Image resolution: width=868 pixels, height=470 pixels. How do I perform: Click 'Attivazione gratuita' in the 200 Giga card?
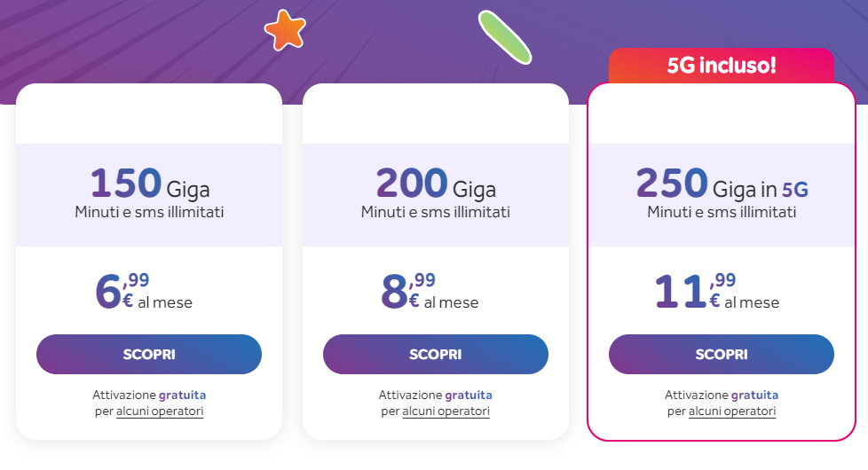point(435,395)
